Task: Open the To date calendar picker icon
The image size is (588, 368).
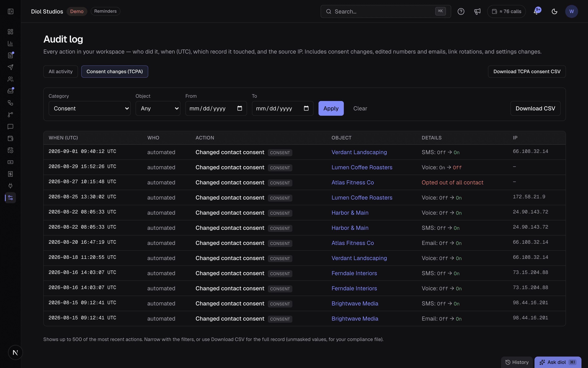Action: [x=306, y=108]
